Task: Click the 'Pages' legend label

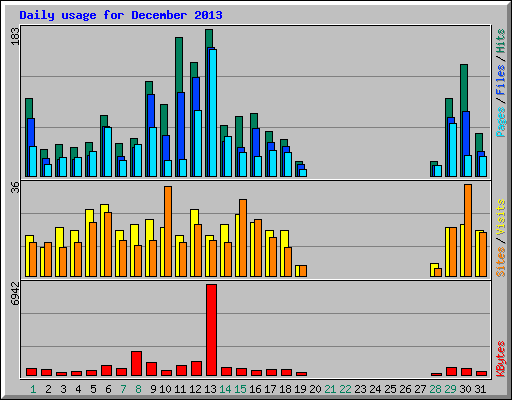Action: pyautogui.click(x=501, y=122)
